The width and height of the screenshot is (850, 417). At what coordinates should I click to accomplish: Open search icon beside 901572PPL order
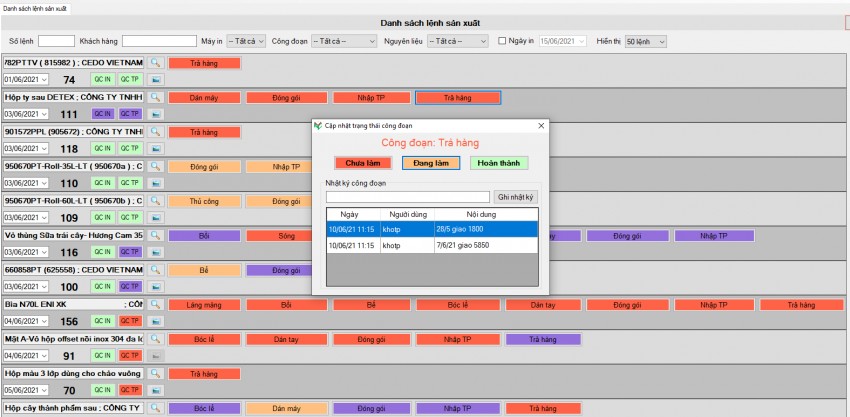(156, 132)
